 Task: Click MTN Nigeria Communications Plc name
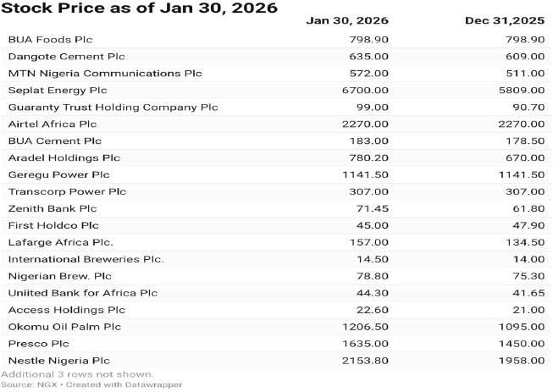point(105,74)
